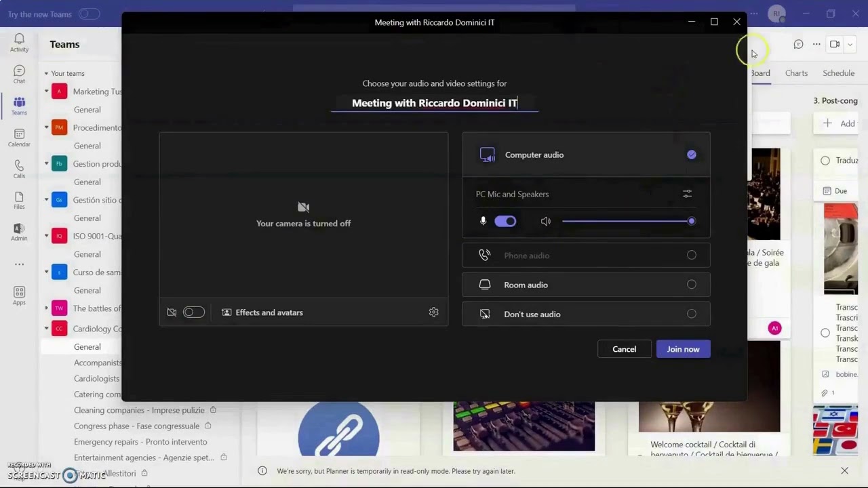This screenshot has height=488, width=868.
Task: Open Chat from the left rail
Action: 19,75
